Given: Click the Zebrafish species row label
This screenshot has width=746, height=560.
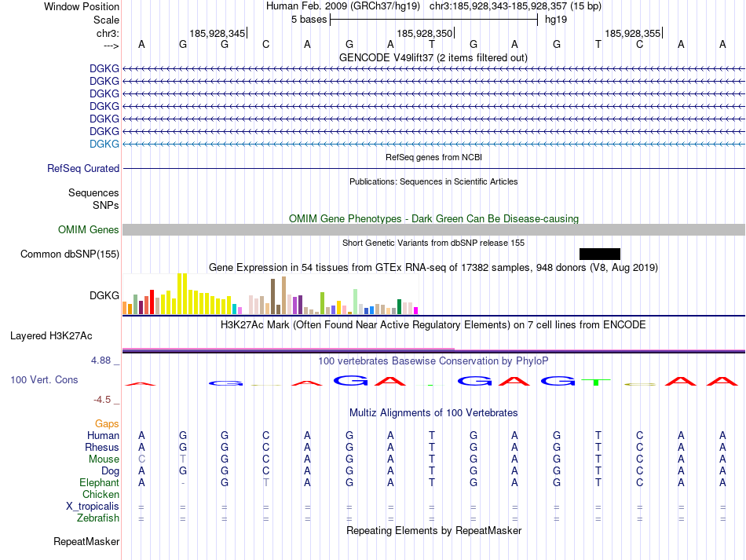Looking at the screenshot, I should tap(98, 518).
